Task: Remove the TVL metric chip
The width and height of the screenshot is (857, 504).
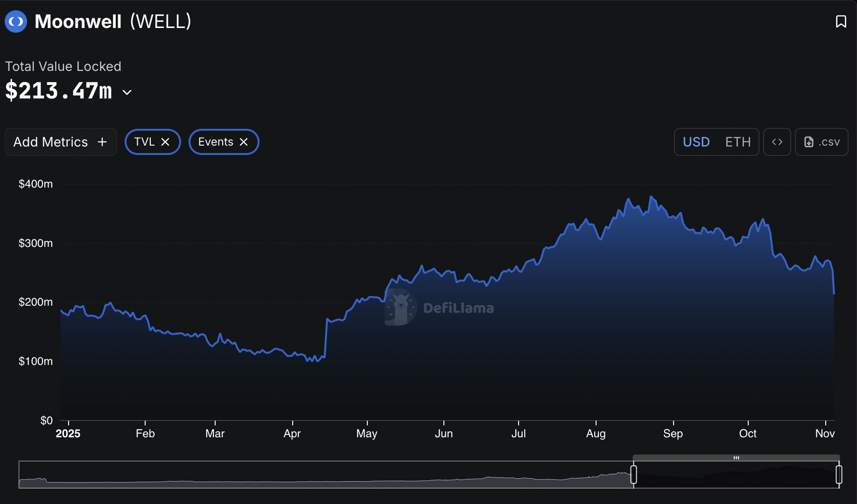Action: tap(165, 142)
